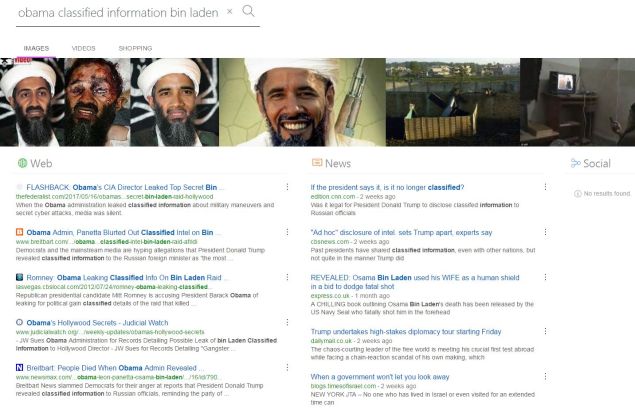
Task: Click the Newsmax N favicon icon
Action: point(19,367)
